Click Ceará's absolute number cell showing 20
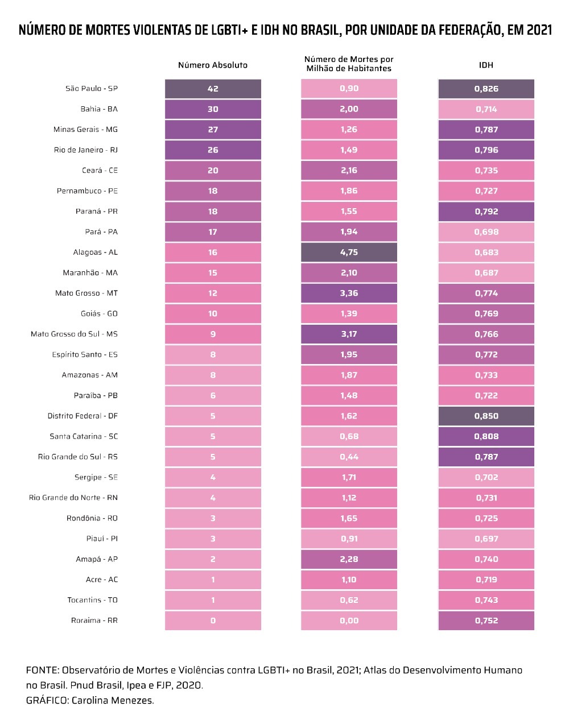Viewport: 565px width, 728px height. [213, 171]
